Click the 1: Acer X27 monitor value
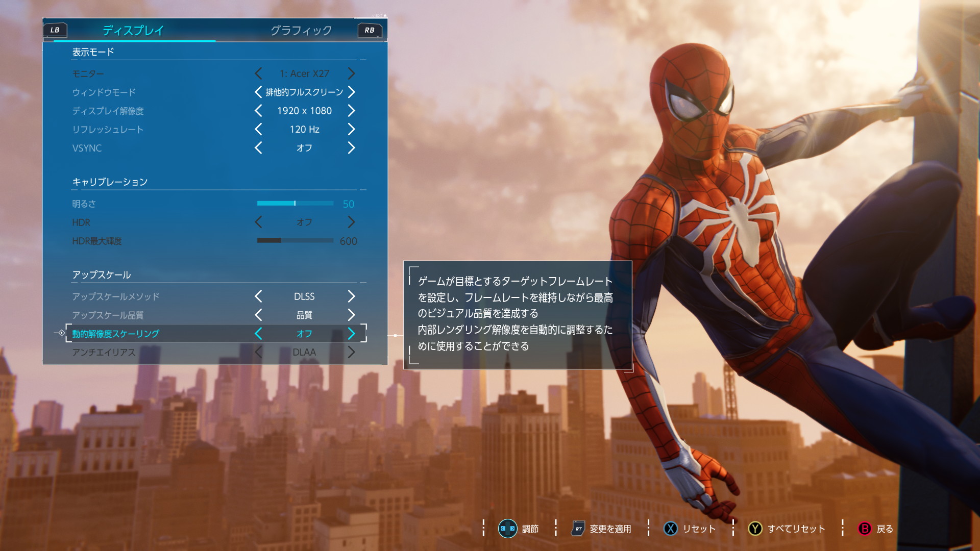The image size is (980, 551). pos(305,74)
